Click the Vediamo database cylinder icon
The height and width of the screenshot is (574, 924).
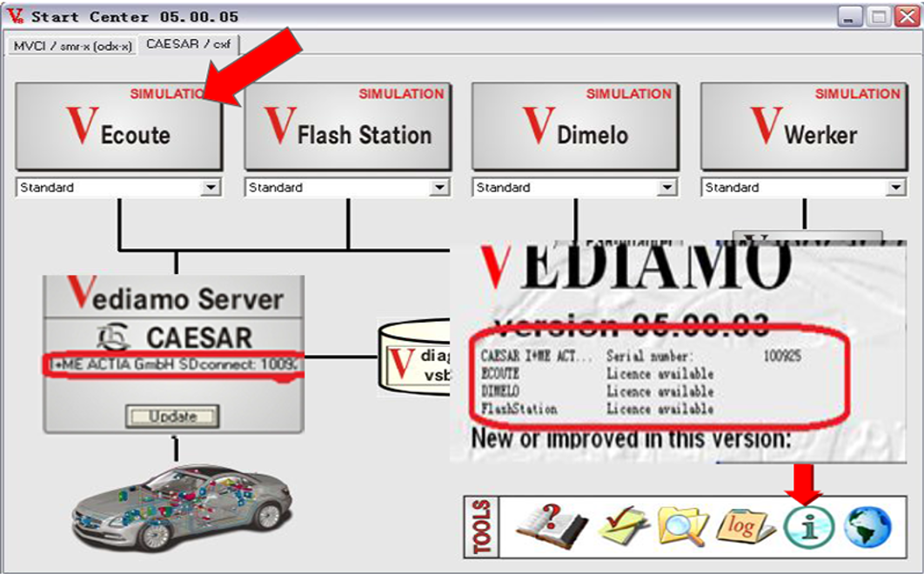tap(413, 356)
